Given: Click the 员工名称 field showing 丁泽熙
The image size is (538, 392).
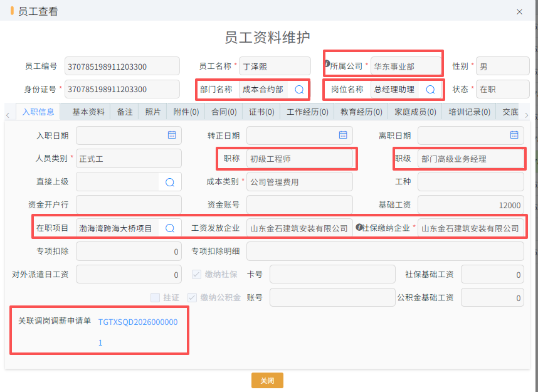Looking at the screenshot, I should pyautogui.click(x=275, y=66).
